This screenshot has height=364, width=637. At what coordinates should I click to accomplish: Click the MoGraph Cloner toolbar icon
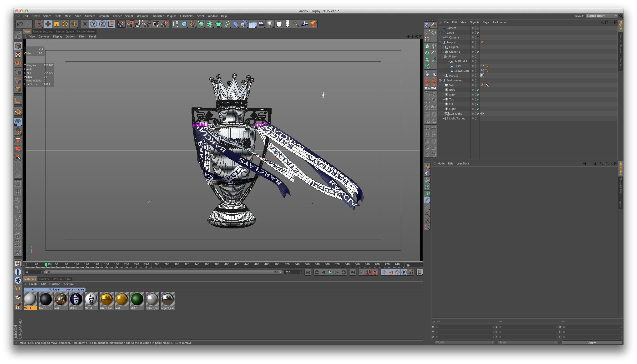point(210,24)
